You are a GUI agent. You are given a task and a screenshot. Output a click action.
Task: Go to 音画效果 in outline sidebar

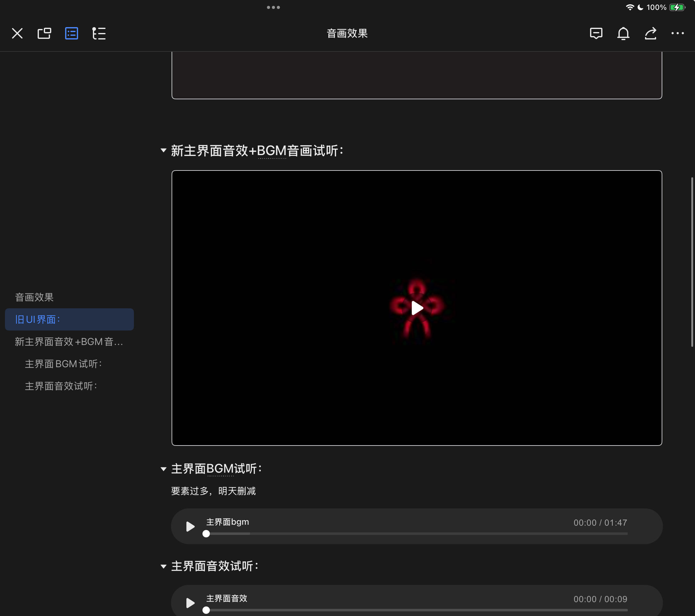point(34,297)
